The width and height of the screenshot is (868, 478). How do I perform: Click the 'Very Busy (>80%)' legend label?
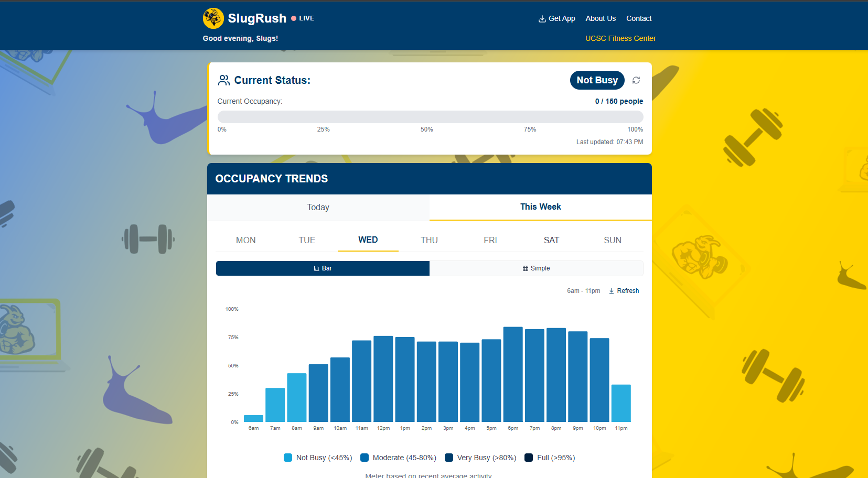[x=487, y=458]
